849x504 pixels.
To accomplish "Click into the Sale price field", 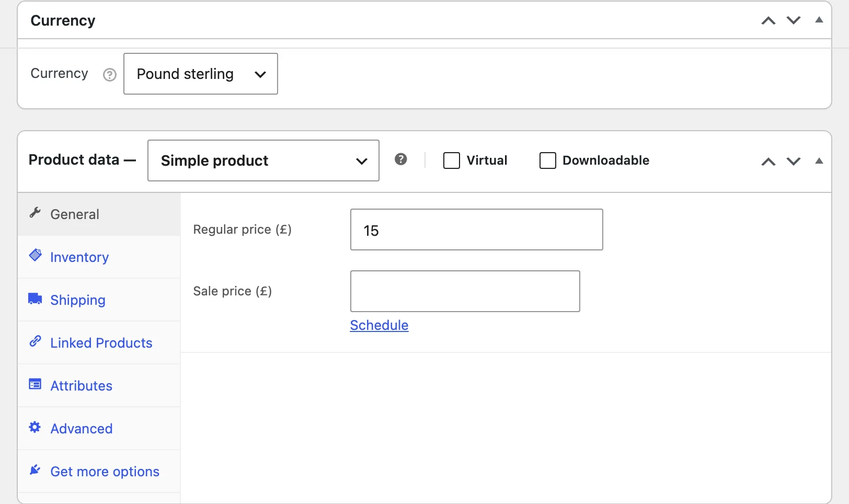I will [x=465, y=291].
